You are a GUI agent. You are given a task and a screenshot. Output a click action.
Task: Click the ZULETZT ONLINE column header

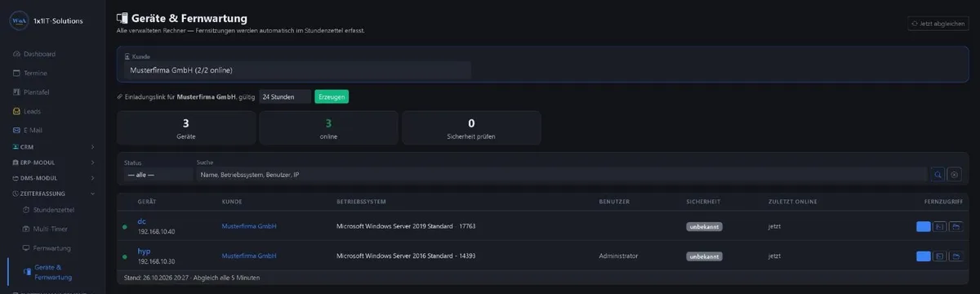click(x=793, y=201)
